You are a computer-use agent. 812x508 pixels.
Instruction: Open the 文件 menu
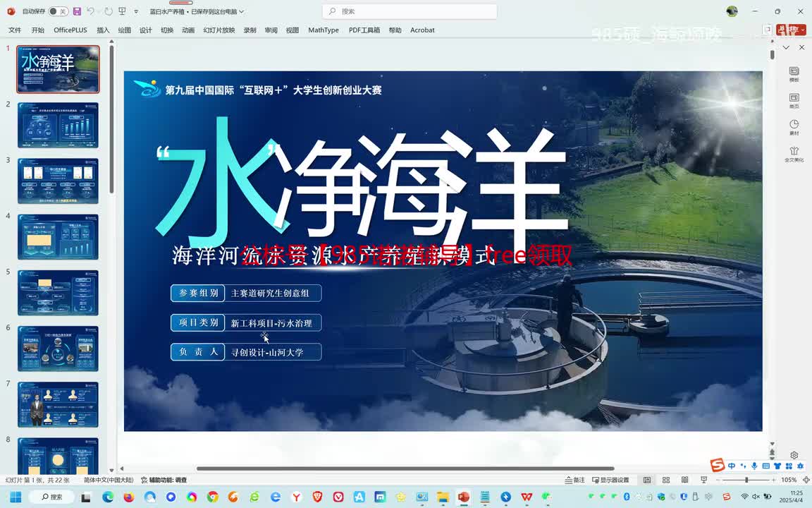(x=15, y=30)
